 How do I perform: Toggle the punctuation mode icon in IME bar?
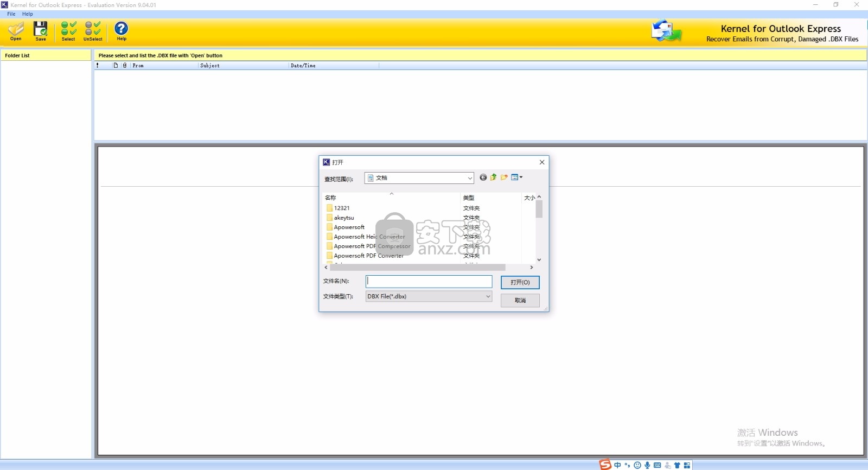(628, 465)
